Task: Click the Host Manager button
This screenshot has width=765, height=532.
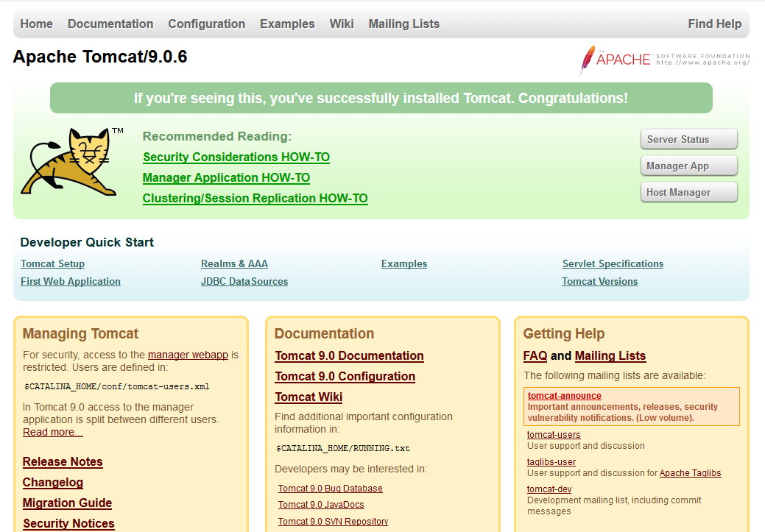Action: pos(688,192)
